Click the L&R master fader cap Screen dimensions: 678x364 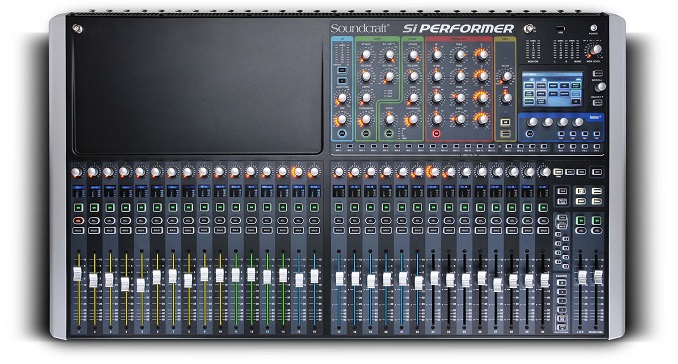coord(582,278)
